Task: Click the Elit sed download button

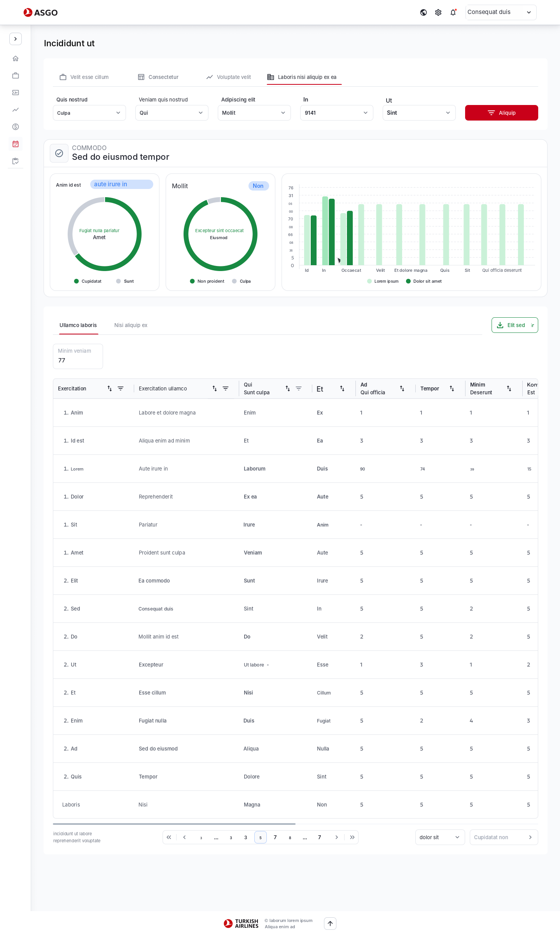Action: point(515,325)
